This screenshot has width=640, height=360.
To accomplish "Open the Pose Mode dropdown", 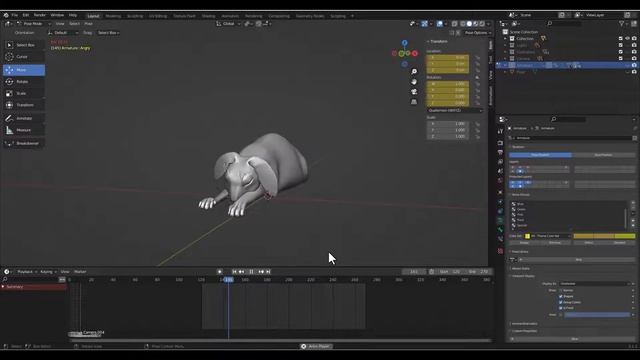I will click(x=33, y=24).
